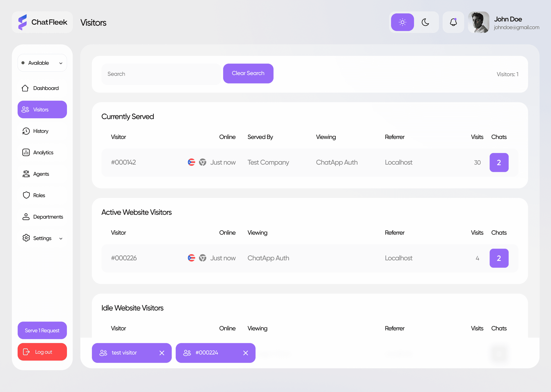Close the #000224 chat tab
The height and width of the screenshot is (392, 551).
point(246,353)
